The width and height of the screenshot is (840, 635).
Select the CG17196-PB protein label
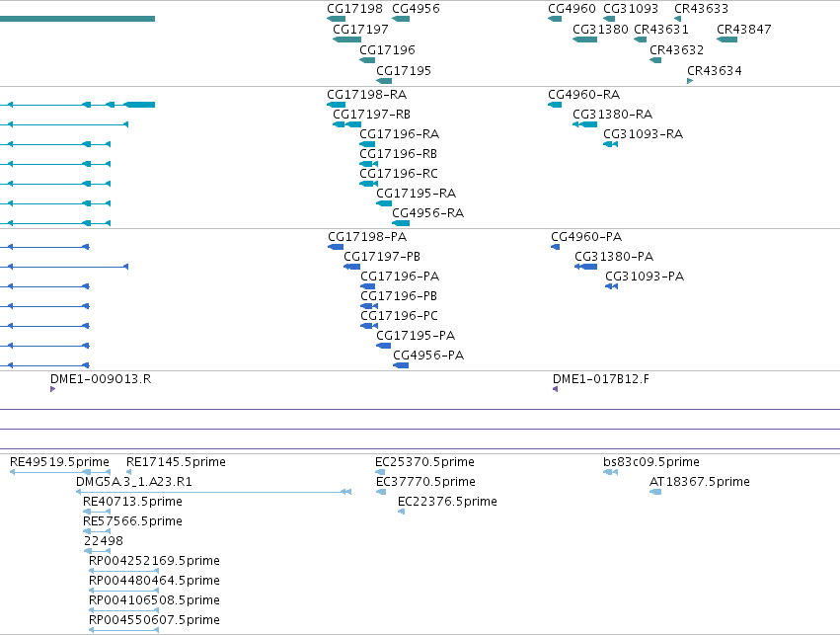pos(399,296)
